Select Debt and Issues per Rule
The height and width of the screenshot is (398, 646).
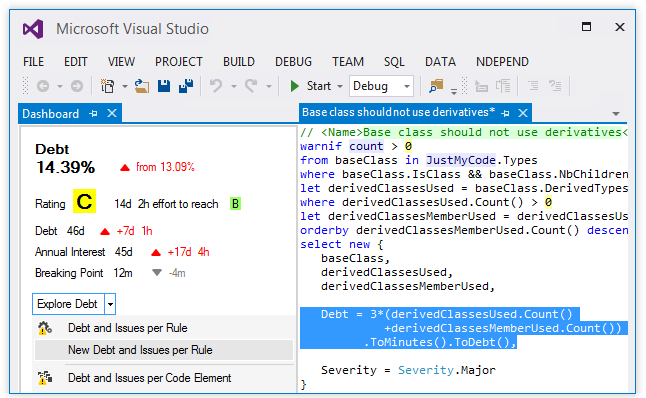(x=127, y=328)
